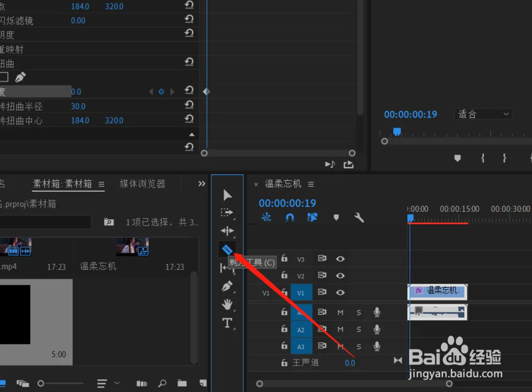Toggle V1 track visibility eye

tap(340, 292)
